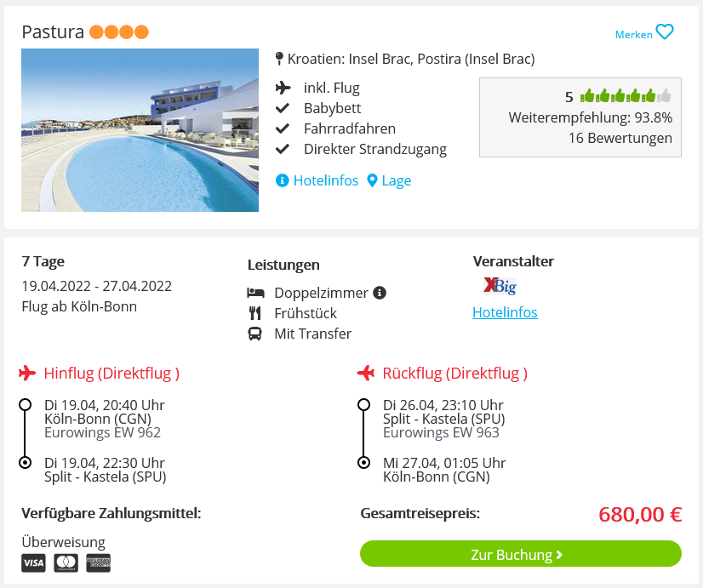Click the American Express card icon
This screenshot has height=588, width=703.
pyautogui.click(x=98, y=562)
